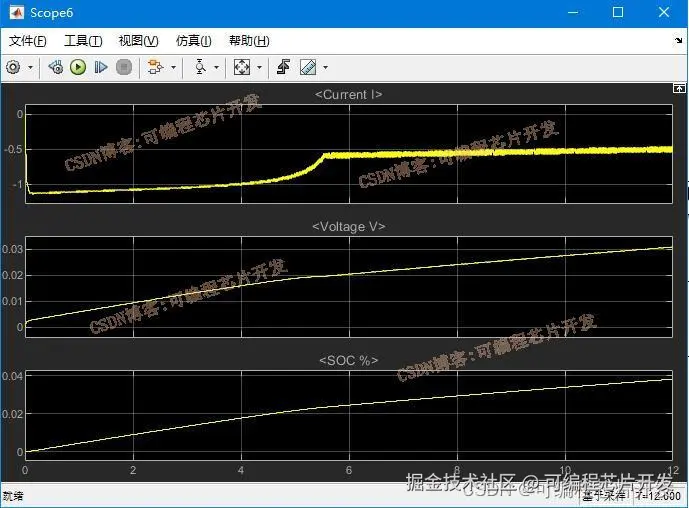Click the highlight signal block icon
This screenshot has width=689, height=508.
[155, 68]
